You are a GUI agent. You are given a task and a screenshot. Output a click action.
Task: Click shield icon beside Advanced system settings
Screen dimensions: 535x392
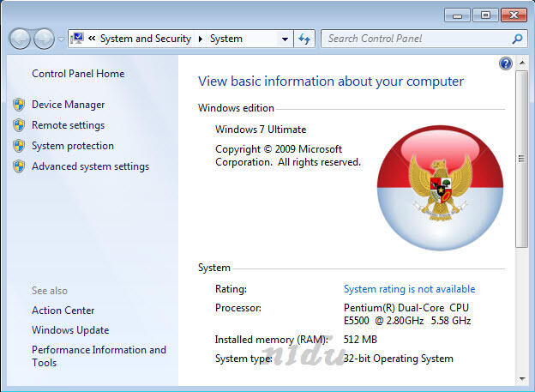tap(19, 166)
